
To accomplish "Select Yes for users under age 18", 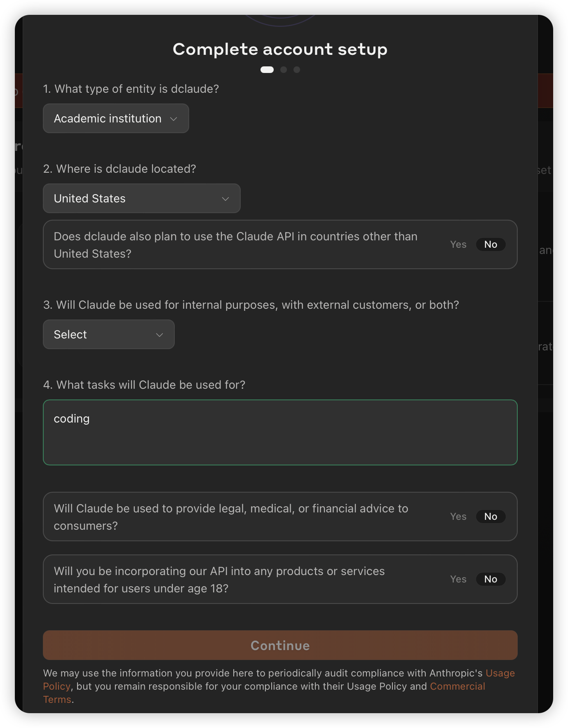I will coord(458,579).
